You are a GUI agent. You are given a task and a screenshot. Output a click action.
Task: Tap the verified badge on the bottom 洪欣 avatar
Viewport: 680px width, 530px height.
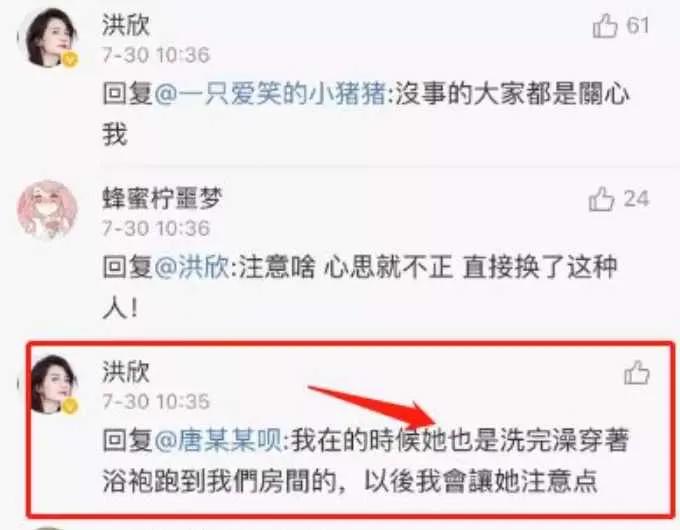click(x=69, y=406)
